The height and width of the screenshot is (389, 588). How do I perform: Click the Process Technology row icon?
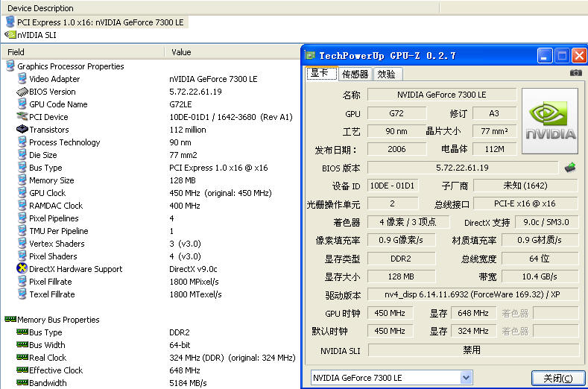22,142
